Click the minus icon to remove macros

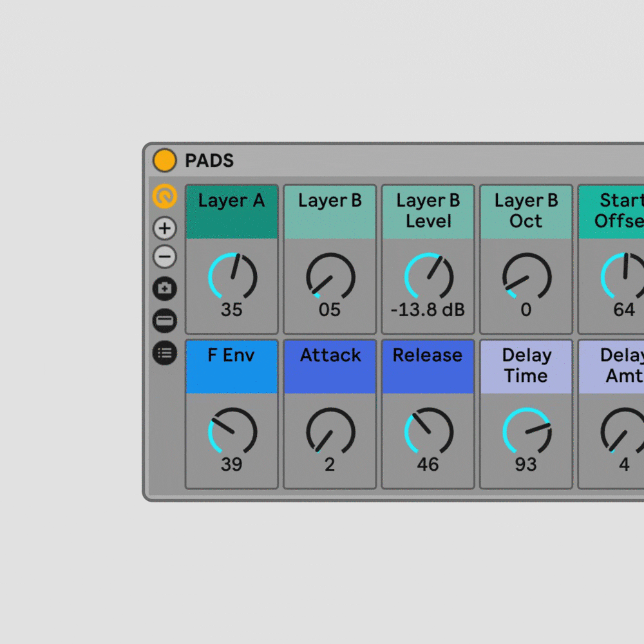click(165, 257)
